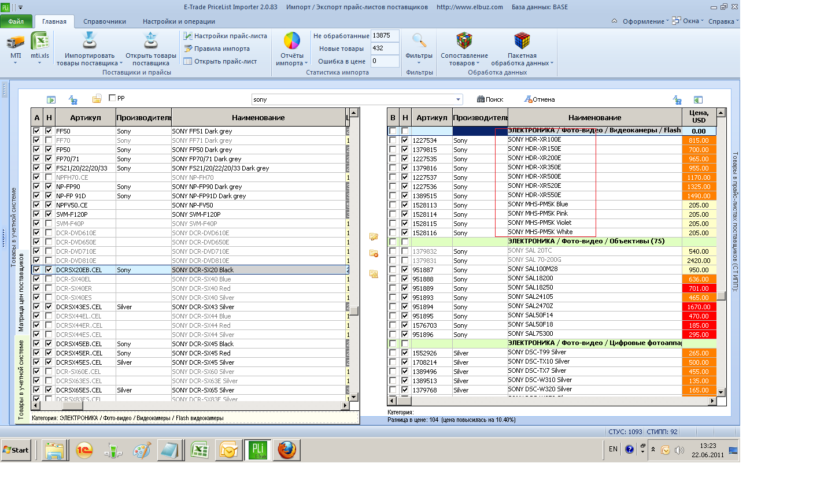
Task: Open Настройки прайс-листа
Action: point(226,36)
